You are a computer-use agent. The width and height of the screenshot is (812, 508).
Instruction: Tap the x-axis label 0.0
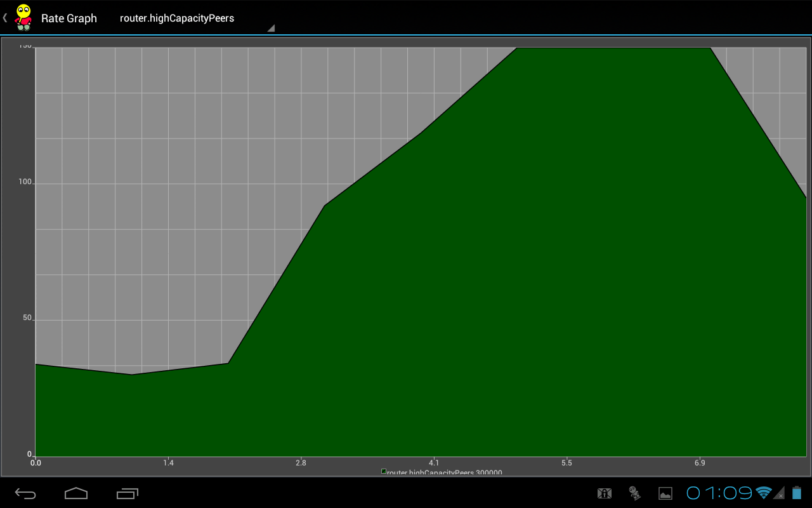tap(36, 463)
